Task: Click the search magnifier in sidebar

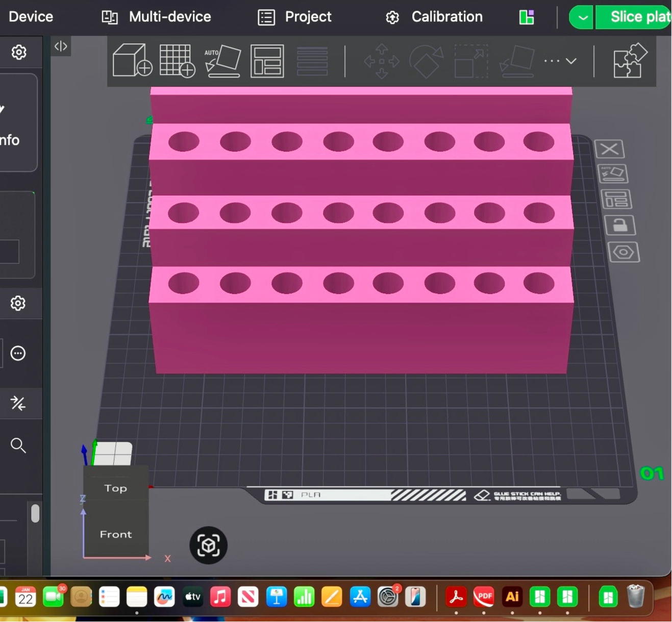Action: [18, 445]
